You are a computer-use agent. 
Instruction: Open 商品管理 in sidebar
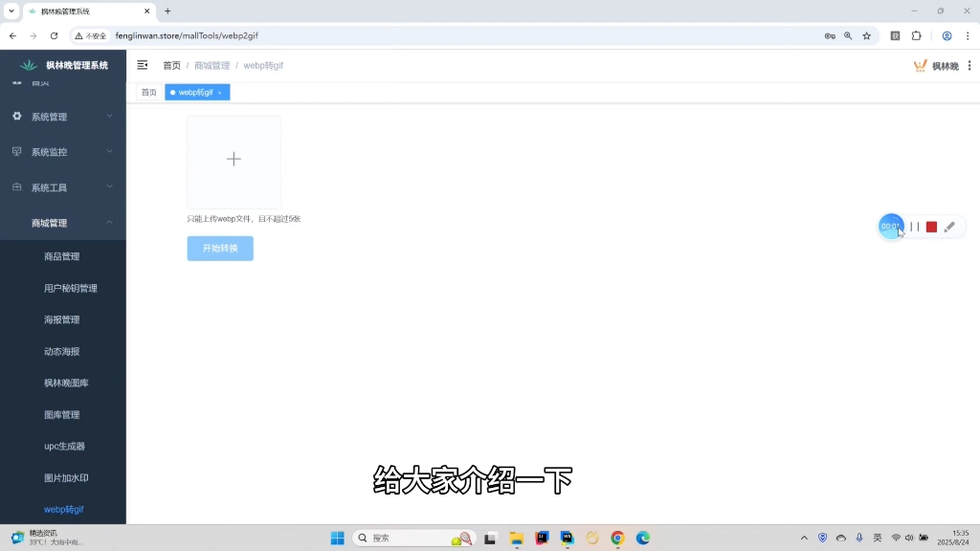pos(62,256)
